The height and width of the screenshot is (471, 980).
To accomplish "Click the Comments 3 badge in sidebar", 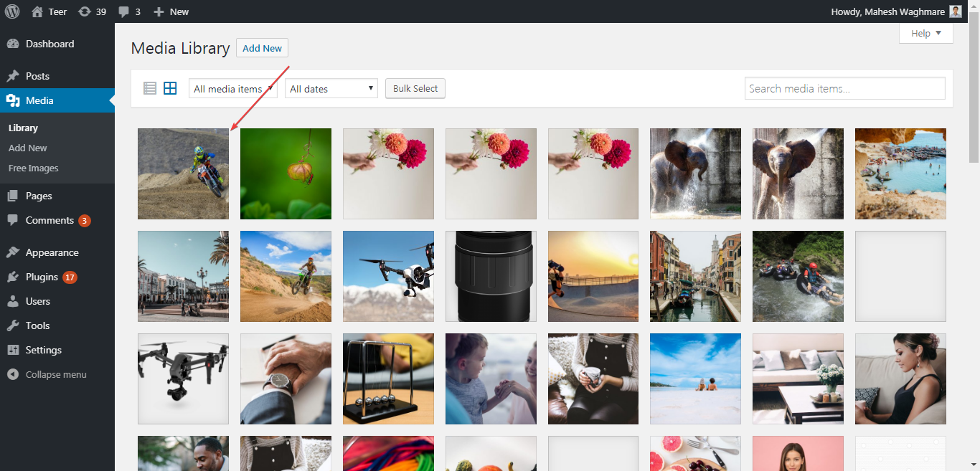I will pyautogui.click(x=85, y=221).
